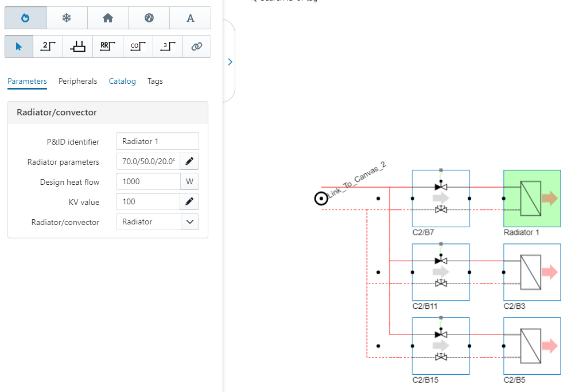The image size is (575, 392).
Task: Open the house building category
Action: pos(108,18)
